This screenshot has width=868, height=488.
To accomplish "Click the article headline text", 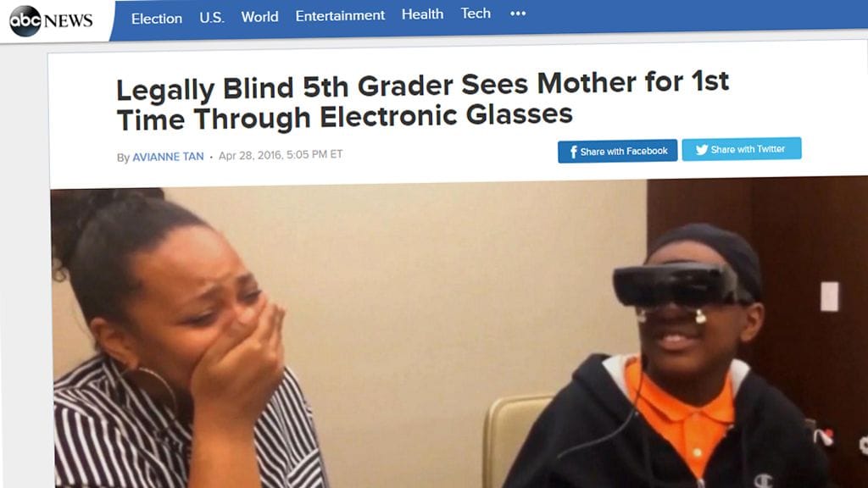I will point(422,101).
